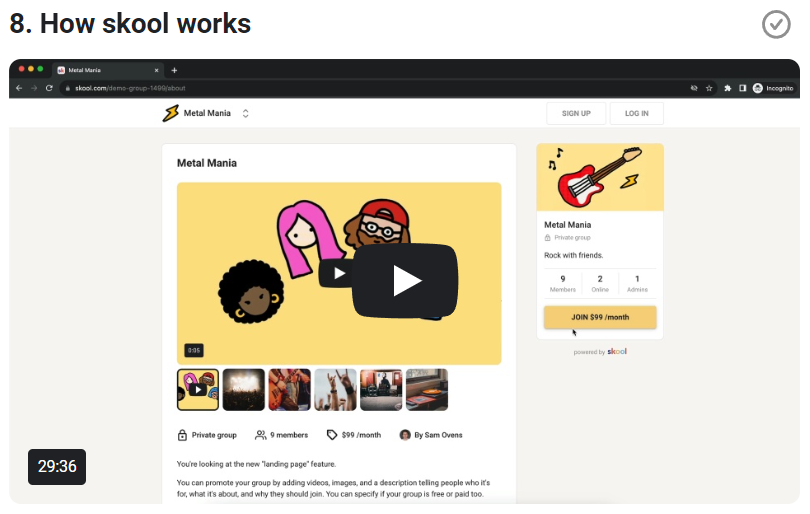Click the crossed-eye tracking icon in the address bar
This screenshot has width=810, height=514.
point(694,88)
